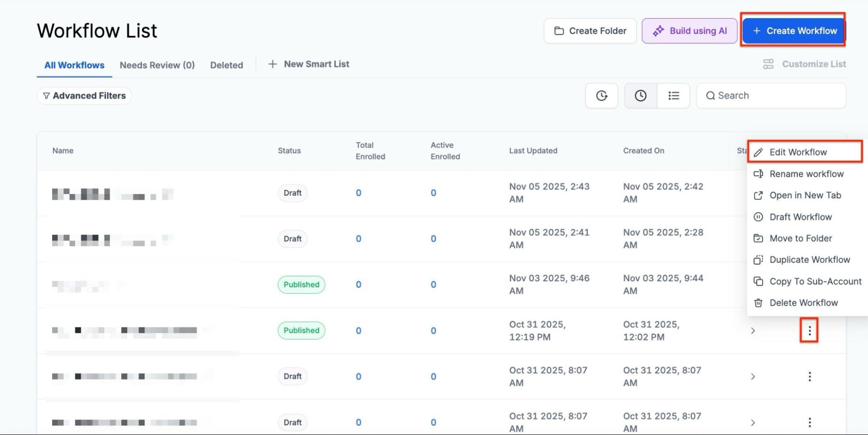
Task: Click the Create Folder button
Action: point(590,31)
